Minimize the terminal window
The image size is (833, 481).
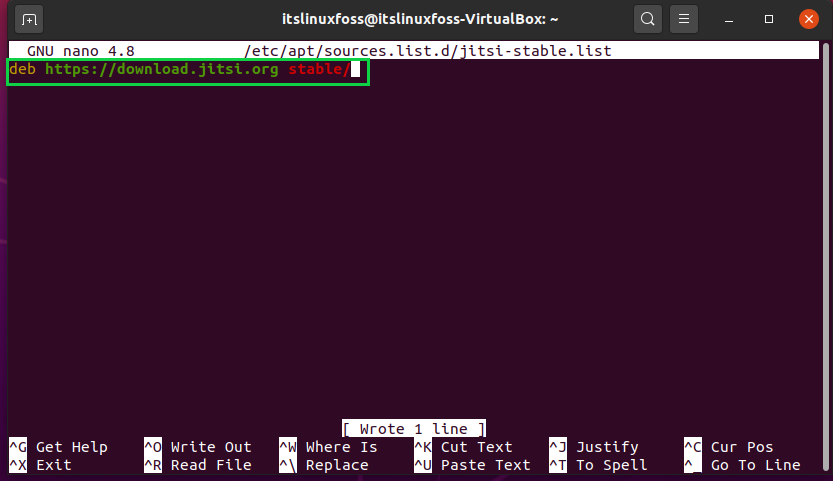click(x=729, y=20)
